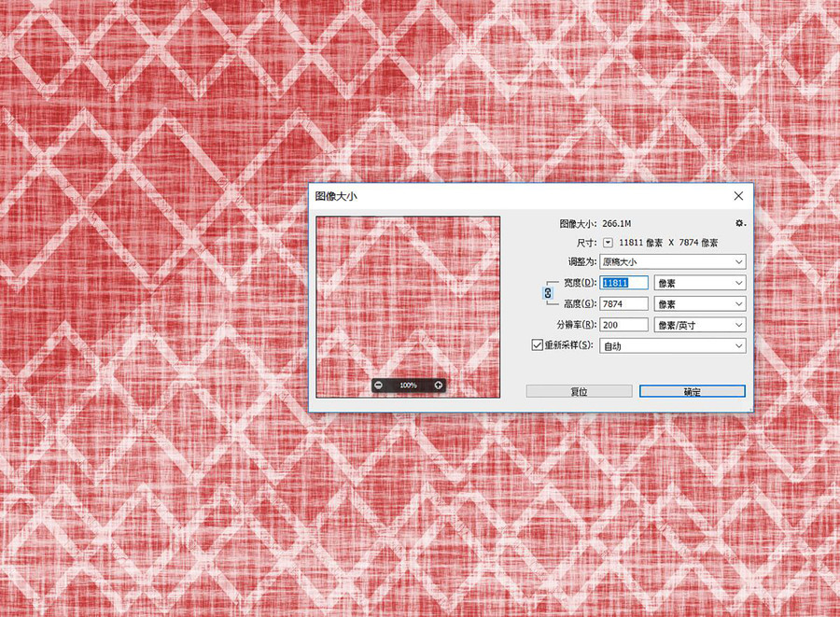Open the 分辨率 像素/英寸 unit dropdown

coord(700,325)
